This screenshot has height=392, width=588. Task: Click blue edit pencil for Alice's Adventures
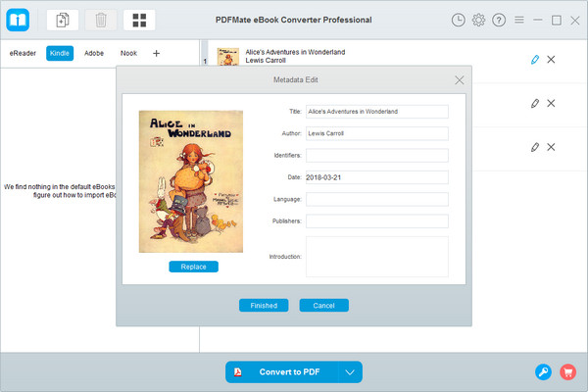[535, 59]
